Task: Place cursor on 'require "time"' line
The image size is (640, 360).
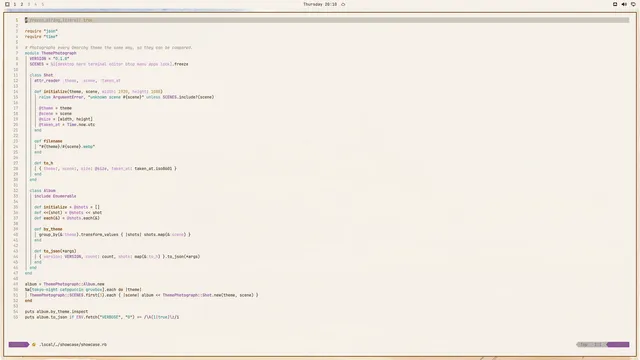Action: pyautogui.click(x=41, y=36)
